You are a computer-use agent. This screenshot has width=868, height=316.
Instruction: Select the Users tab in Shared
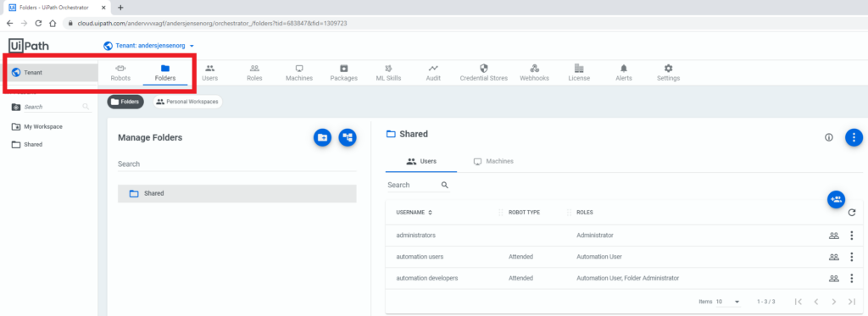click(x=421, y=162)
